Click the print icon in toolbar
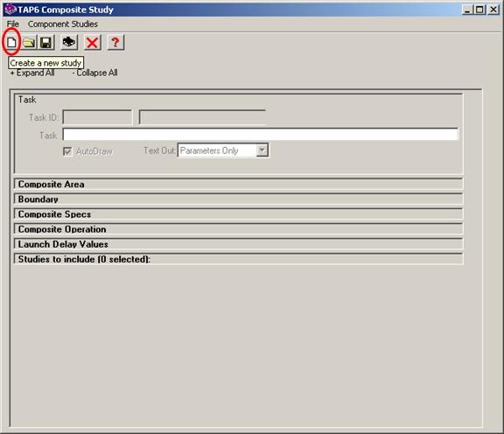Viewport: 504px width, 434px height. click(69, 42)
